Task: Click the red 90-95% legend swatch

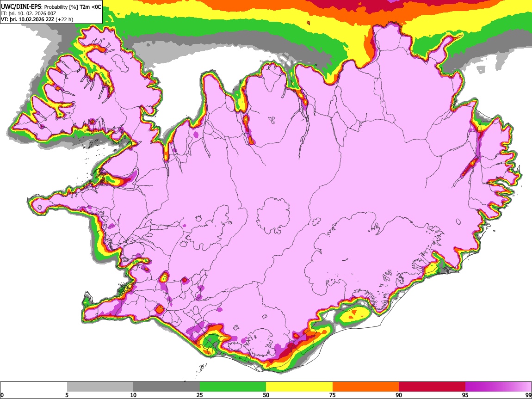Action: [432, 387]
